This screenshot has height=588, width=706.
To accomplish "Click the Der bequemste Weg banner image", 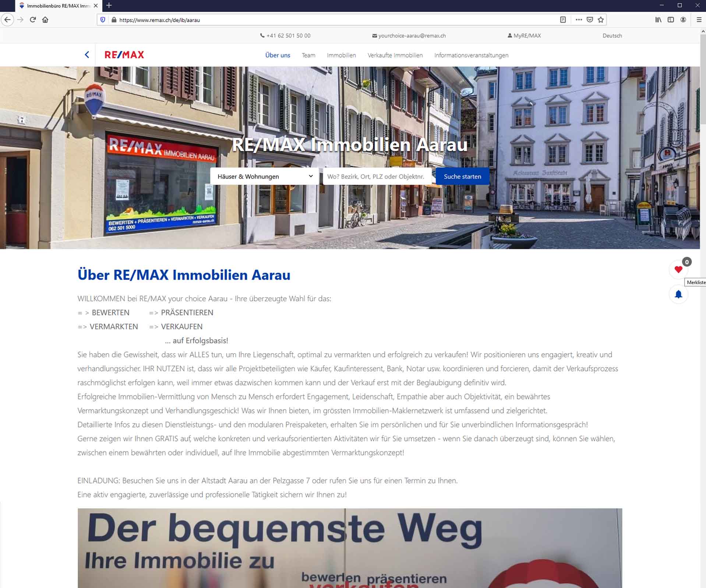I will 350,548.
